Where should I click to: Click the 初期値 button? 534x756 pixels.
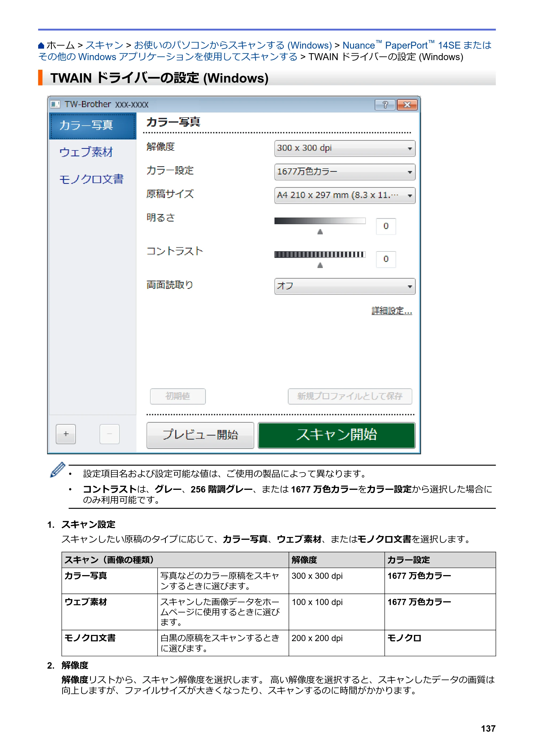tap(178, 396)
